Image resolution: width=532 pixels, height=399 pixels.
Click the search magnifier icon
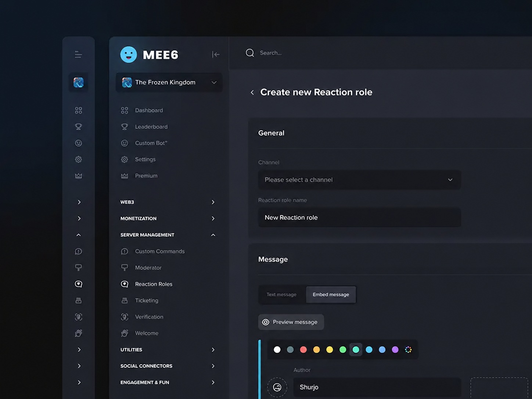250,53
